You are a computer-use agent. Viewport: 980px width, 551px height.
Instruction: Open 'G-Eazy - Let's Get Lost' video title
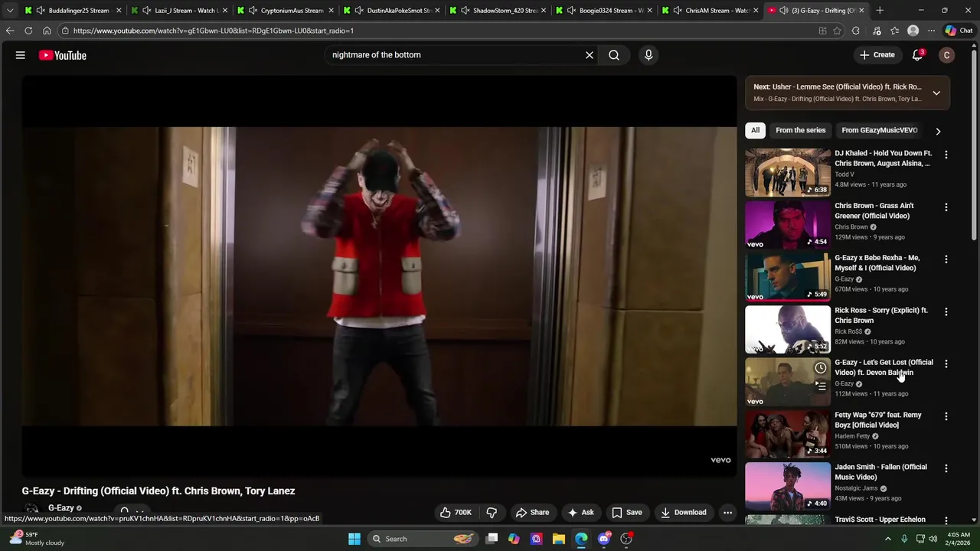pyautogui.click(x=884, y=367)
